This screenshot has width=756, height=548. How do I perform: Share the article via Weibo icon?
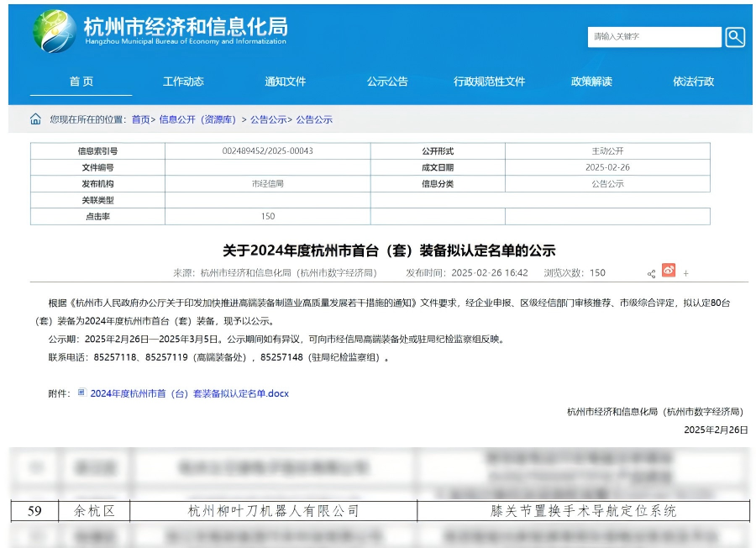point(669,271)
